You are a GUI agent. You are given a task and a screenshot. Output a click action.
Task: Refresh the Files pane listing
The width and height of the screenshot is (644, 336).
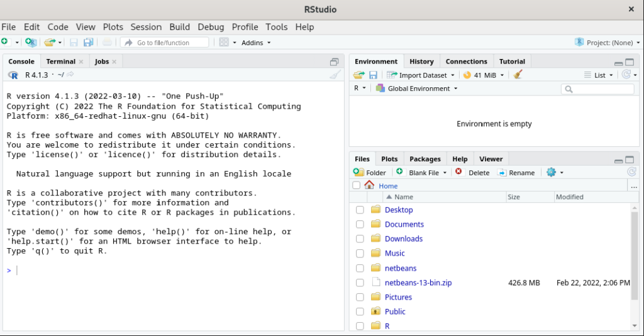point(631,172)
